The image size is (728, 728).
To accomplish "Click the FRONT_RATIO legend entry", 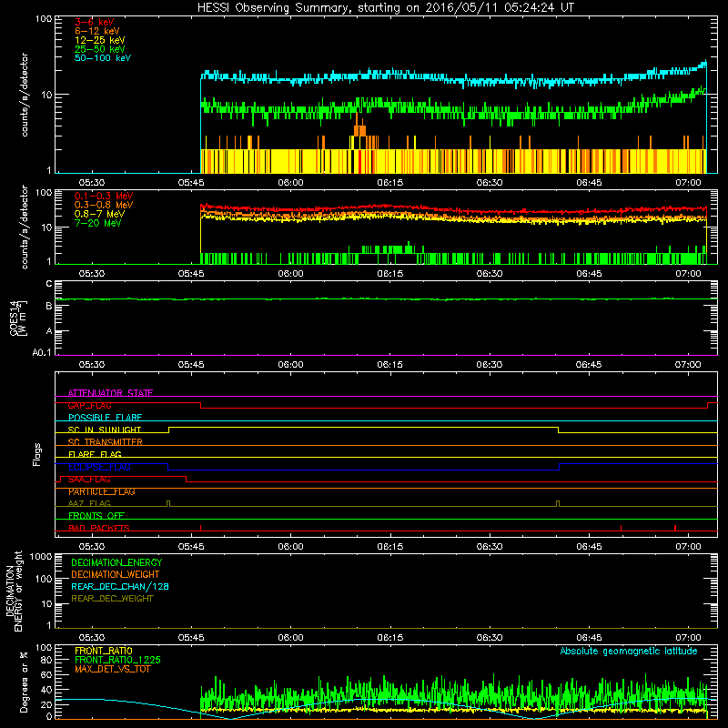I will [104, 651].
